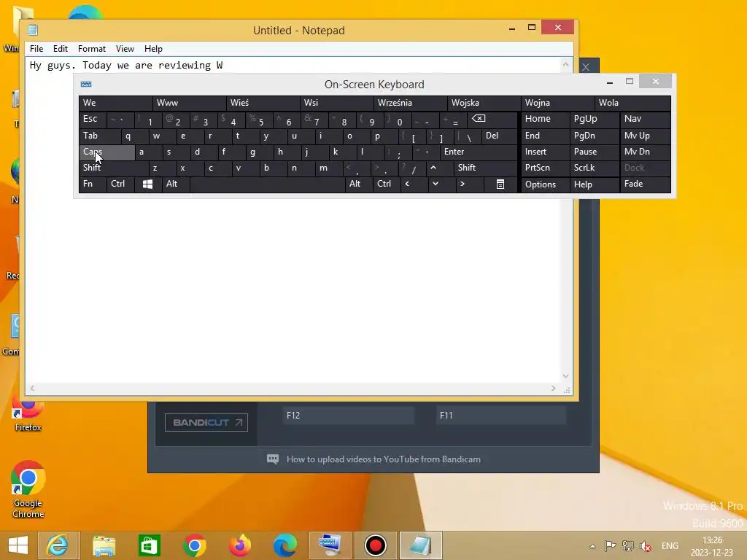Select the 'Wojska' text suggestion

click(484, 103)
